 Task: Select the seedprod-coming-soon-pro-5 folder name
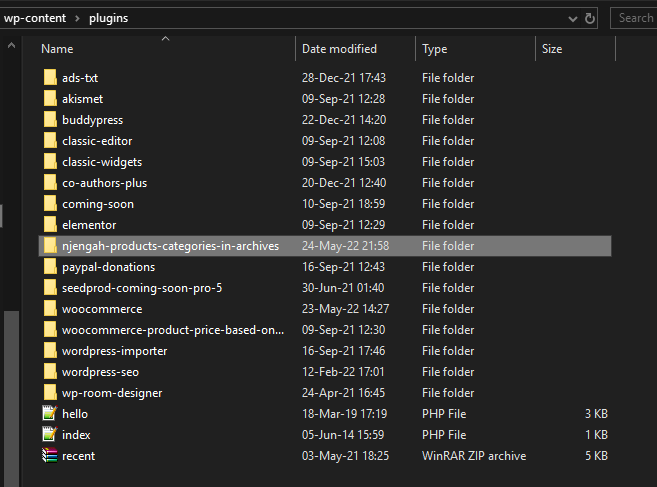pos(142,288)
